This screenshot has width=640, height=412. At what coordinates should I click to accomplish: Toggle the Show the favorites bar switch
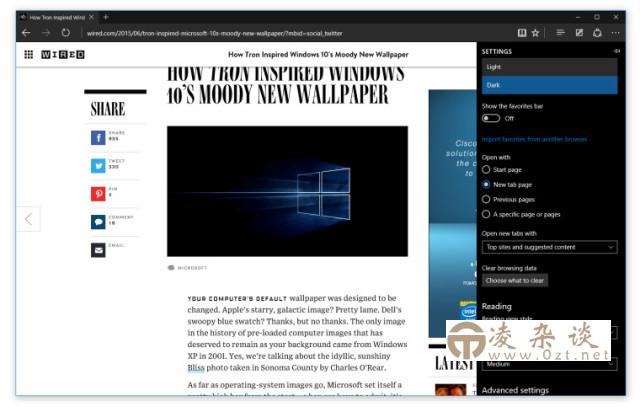click(491, 118)
